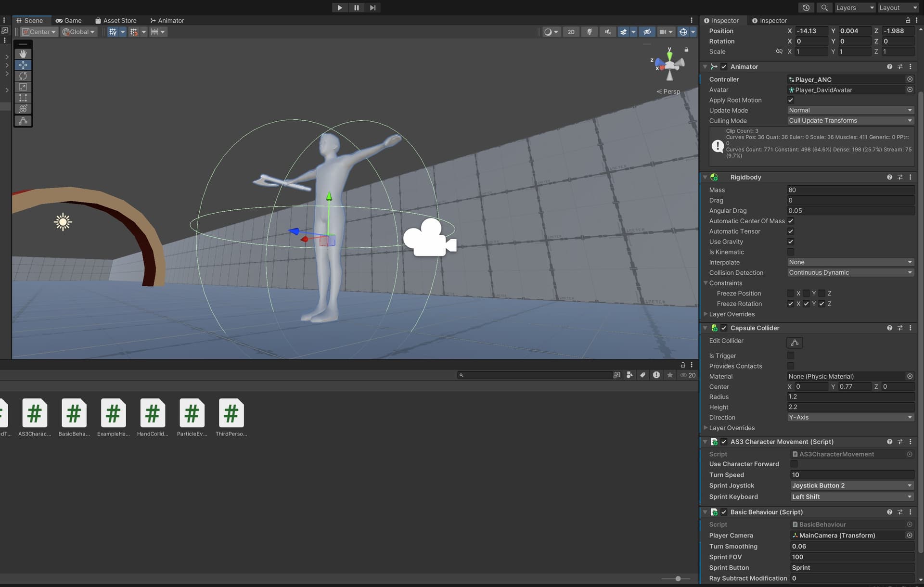
Task: Select the BasicBeha script asset
Action: coord(74,413)
